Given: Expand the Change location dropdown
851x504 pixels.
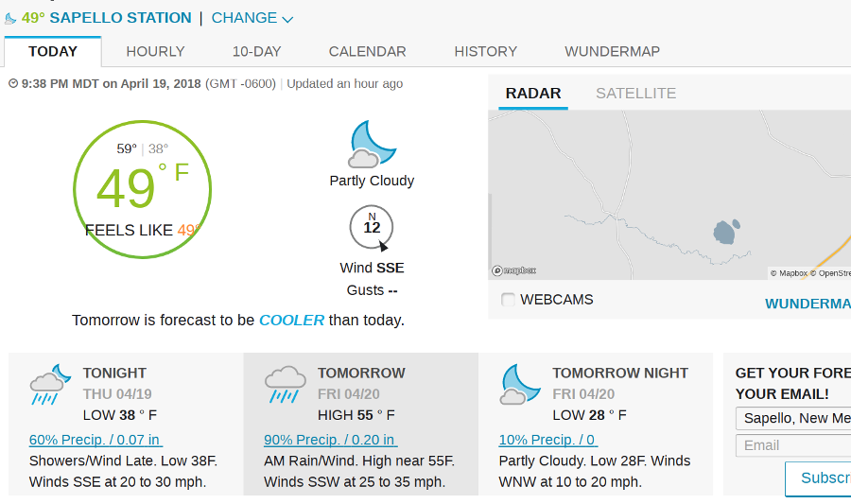Looking at the screenshot, I should [252, 18].
